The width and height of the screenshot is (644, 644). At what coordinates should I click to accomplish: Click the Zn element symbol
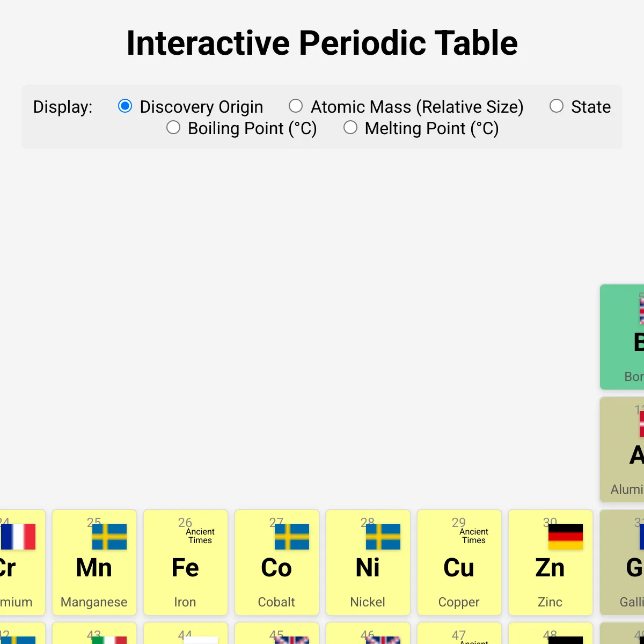(550, 568)
